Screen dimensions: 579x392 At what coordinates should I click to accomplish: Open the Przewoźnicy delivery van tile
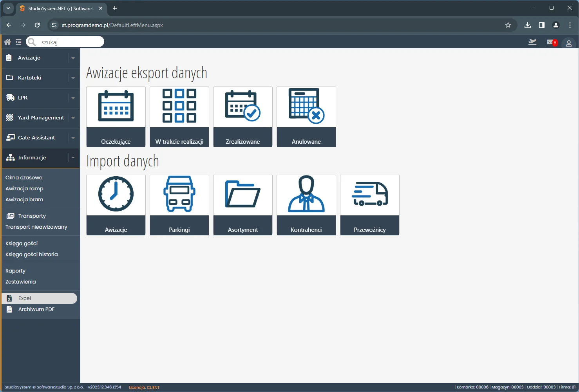370,205
